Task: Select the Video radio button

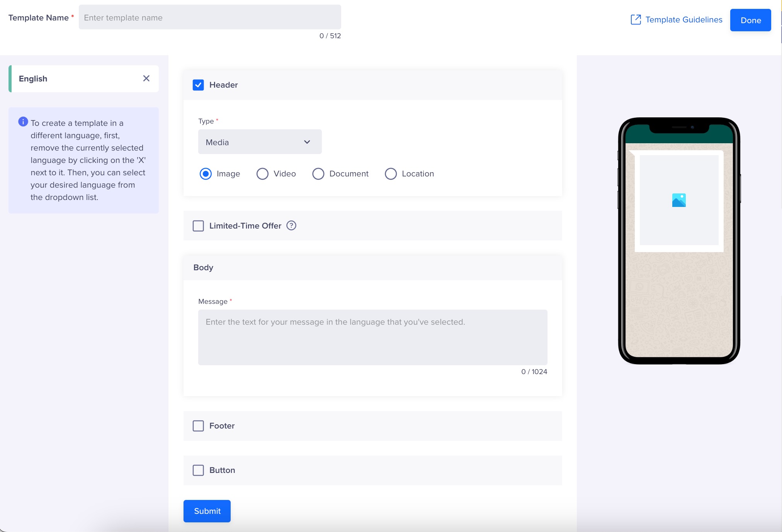Action: pos(262,174)
